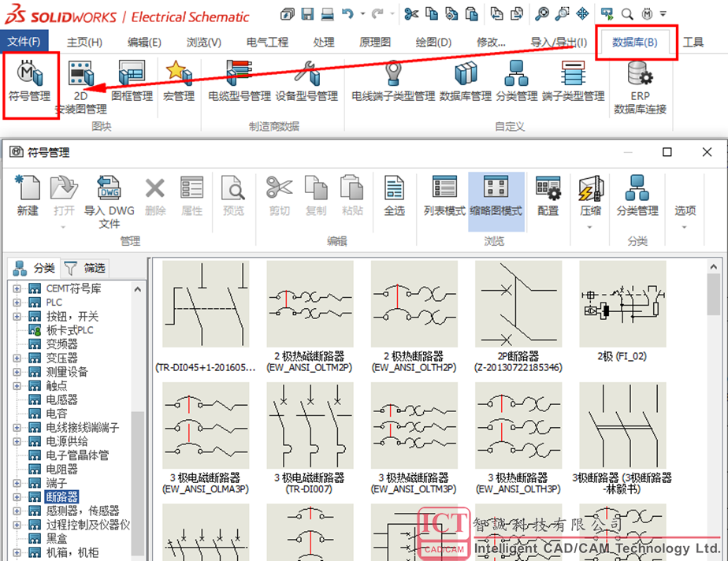
Task: Open 配置 in symbol manager
Action: pos(548,196)
